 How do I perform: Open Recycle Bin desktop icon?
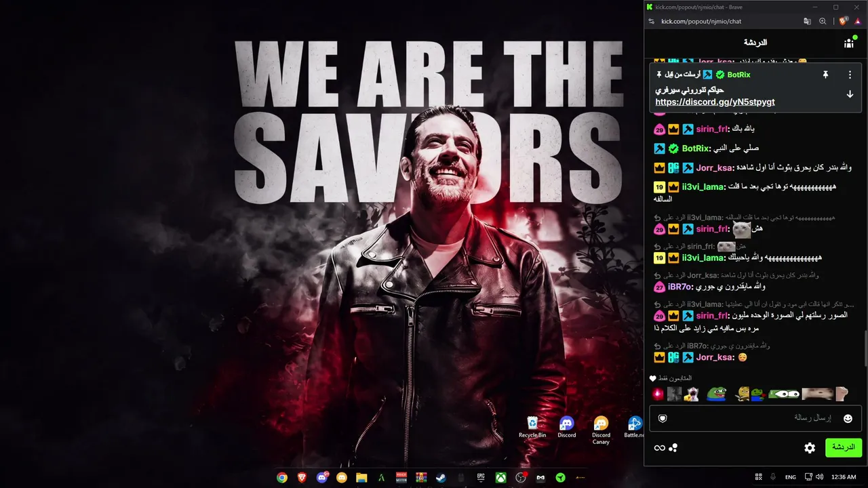(532, 428)
